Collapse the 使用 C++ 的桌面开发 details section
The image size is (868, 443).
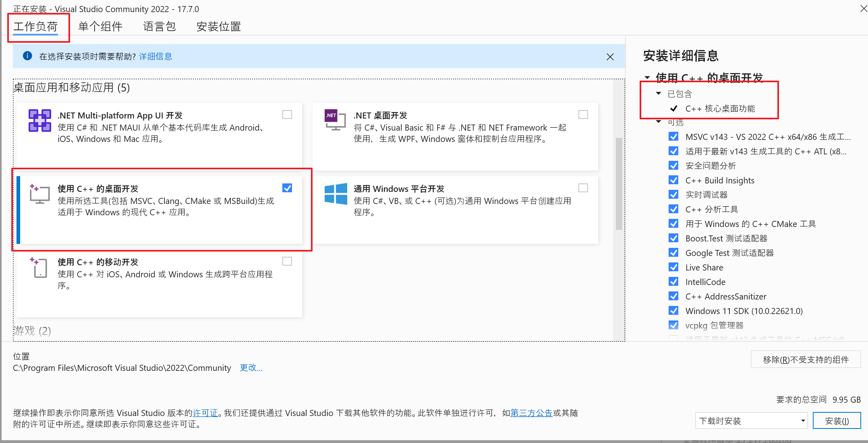(x=647, y=78)
